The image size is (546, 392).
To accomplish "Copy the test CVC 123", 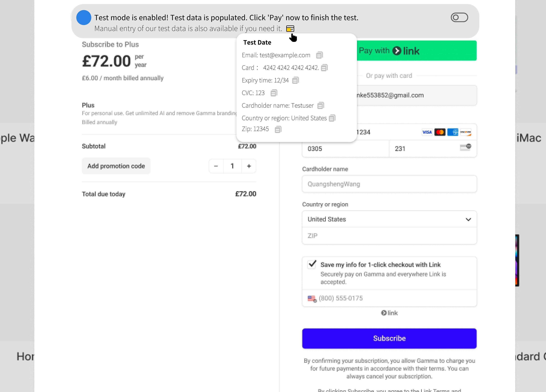I will click(274, 93).
